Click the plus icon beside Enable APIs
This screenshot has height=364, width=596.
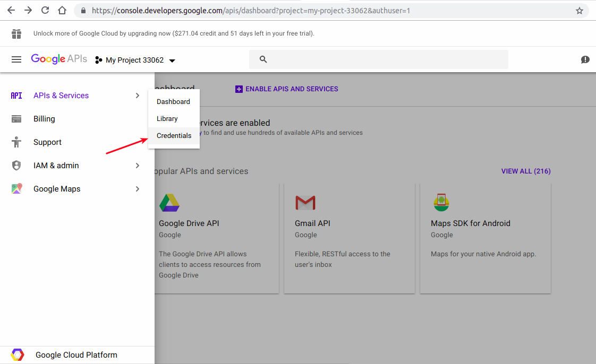(x=239, y=89)
